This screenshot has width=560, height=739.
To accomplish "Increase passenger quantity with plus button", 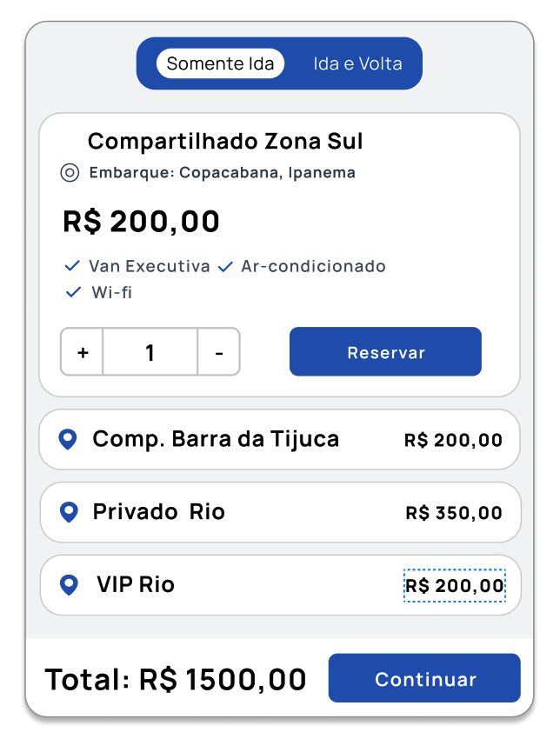I will [x=83, y=352].
